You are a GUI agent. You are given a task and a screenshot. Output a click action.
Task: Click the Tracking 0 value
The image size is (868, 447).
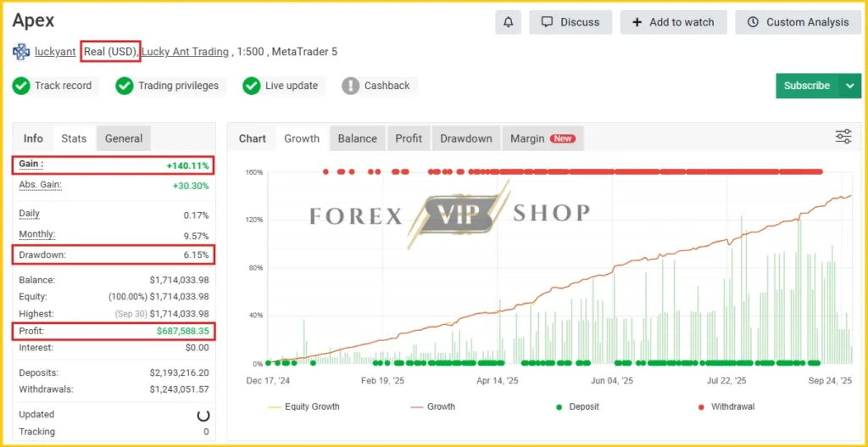point(206,432)
